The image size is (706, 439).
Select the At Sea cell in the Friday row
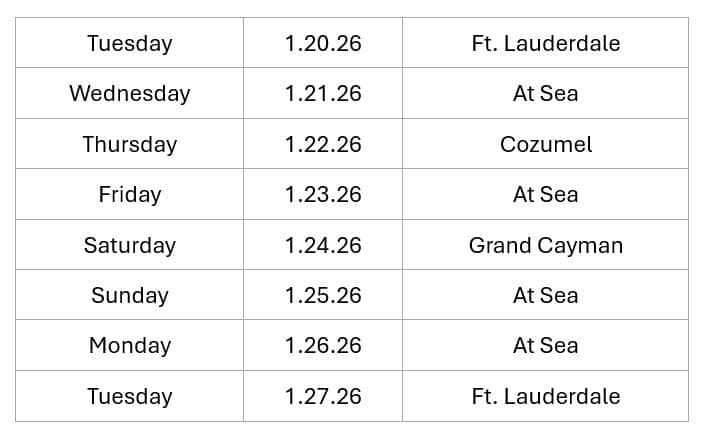(x=545, y=195)
